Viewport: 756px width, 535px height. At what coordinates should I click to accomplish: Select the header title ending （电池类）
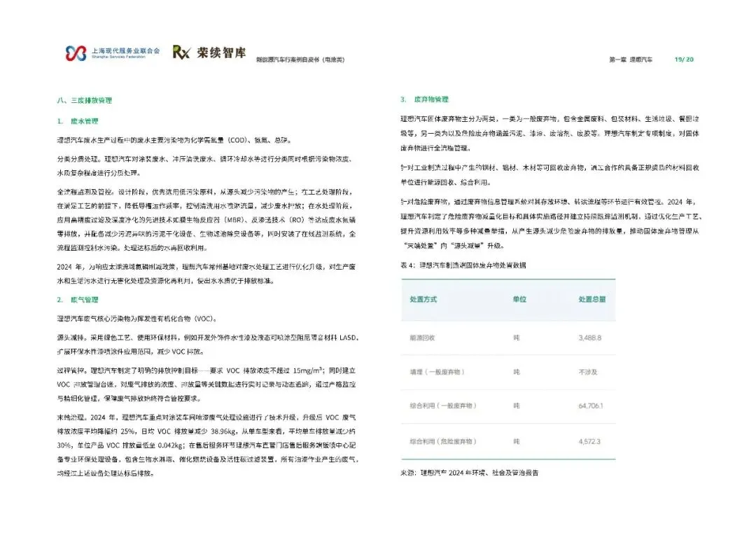coord(300,60)
